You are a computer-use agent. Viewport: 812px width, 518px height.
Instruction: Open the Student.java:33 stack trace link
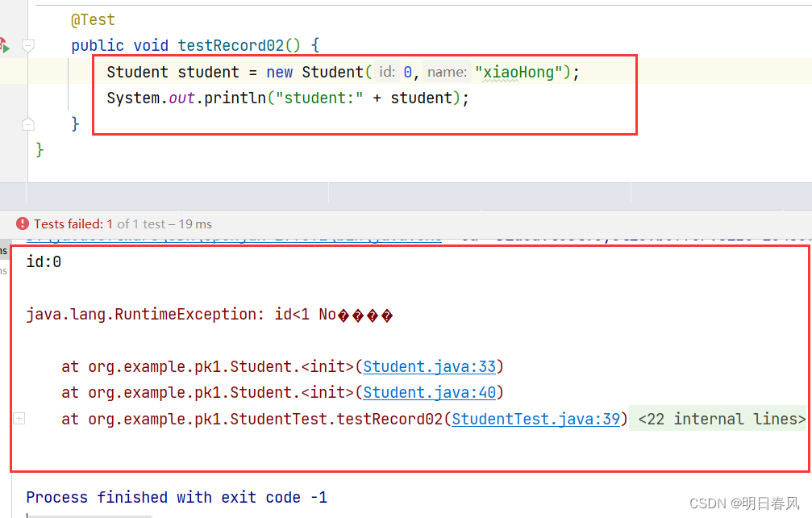[429, 367]
